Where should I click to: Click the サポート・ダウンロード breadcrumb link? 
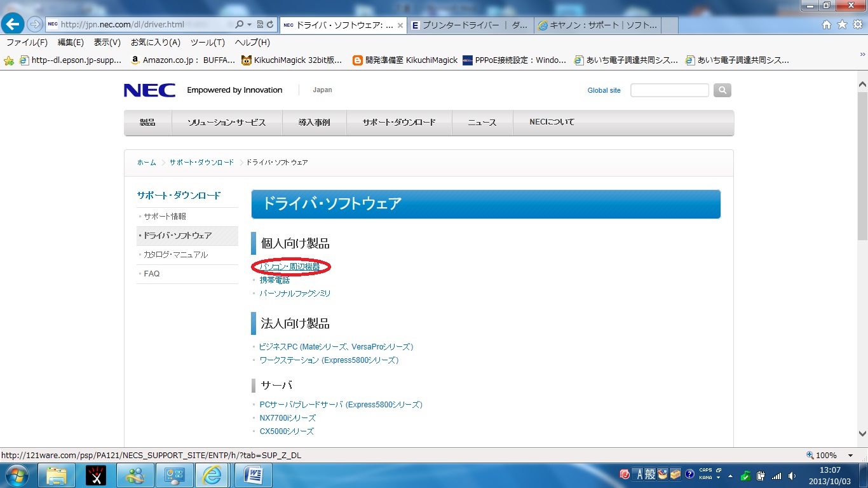[x=201, y=163]
